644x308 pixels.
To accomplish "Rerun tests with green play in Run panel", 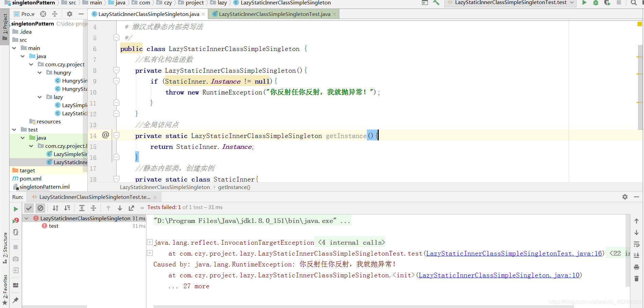I will pyautogui.click(x=16, y=209).
